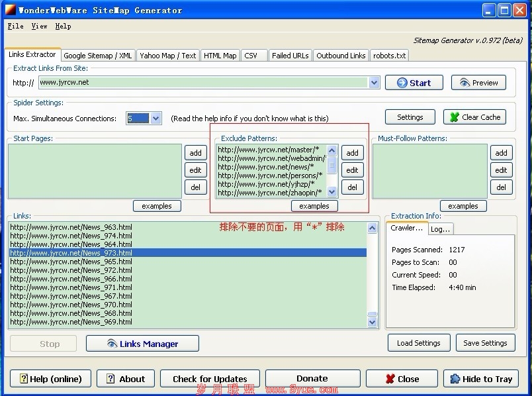Image resolution: width=532 pixels, height=396 pixels.
Task: Check for Updates
Action: pos(210,379)
